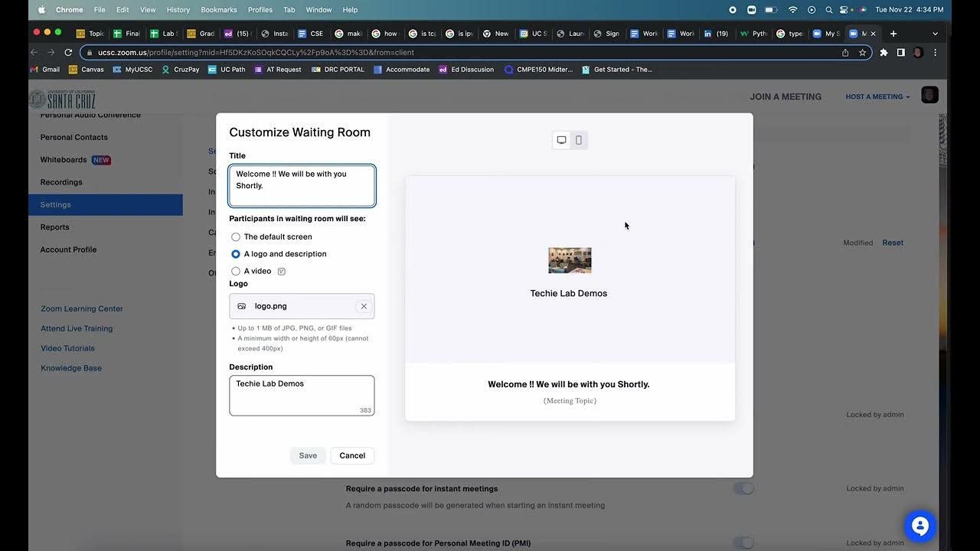Open the Profiles menu
The width and height of the screenshot is (980, 551).
(260, 10)
